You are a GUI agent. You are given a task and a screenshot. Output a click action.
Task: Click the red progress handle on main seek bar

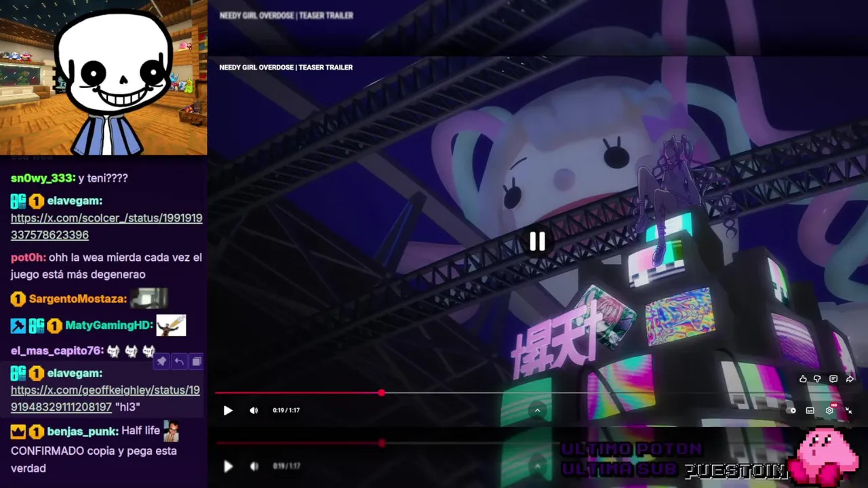382,392
